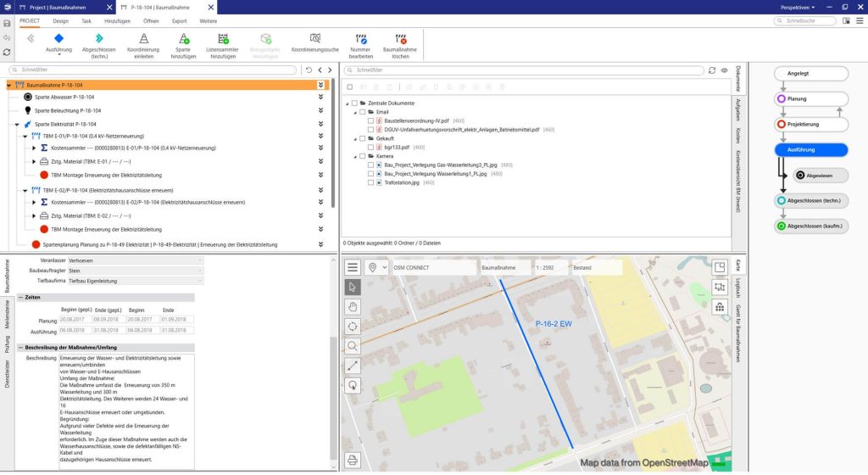Select the pan hand tool on map

pyautogui.click(x=353, y=306)
